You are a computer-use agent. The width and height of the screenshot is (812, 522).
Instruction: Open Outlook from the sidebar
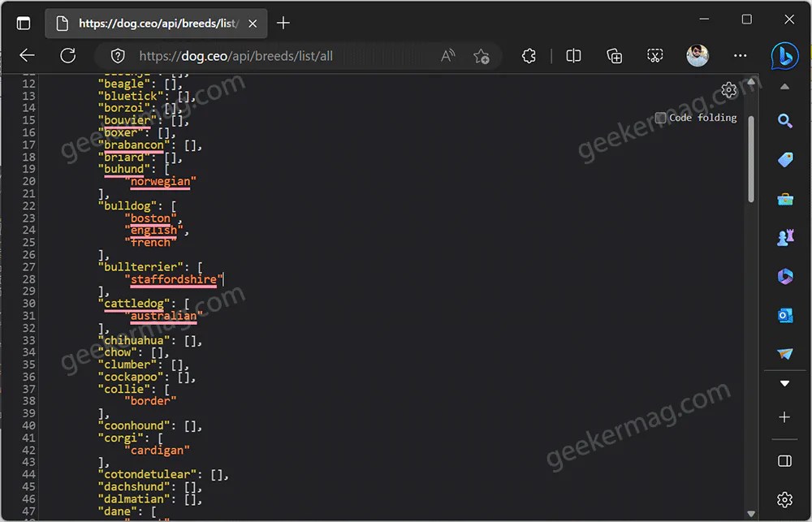(784, 315)
